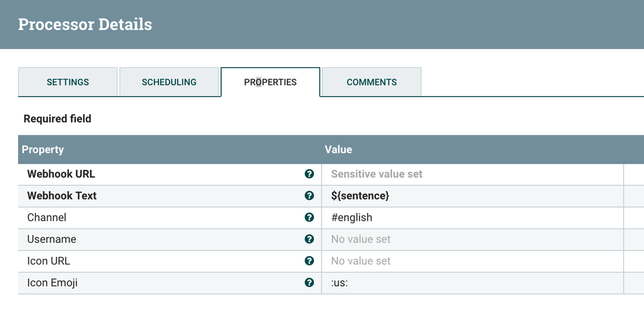Switch to the Scheduling tab
Screen dimensions: 644x324
(x=169, y=82)
